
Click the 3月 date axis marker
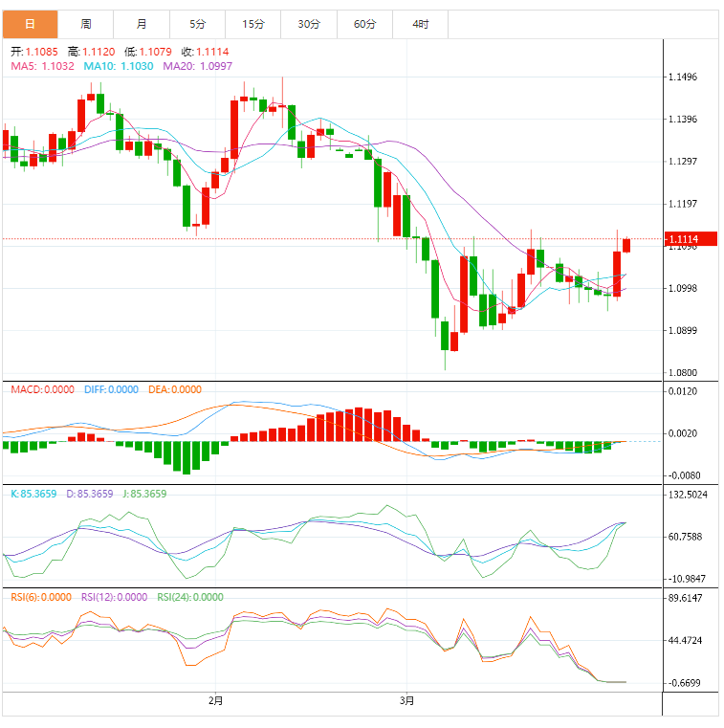[407, 701]
